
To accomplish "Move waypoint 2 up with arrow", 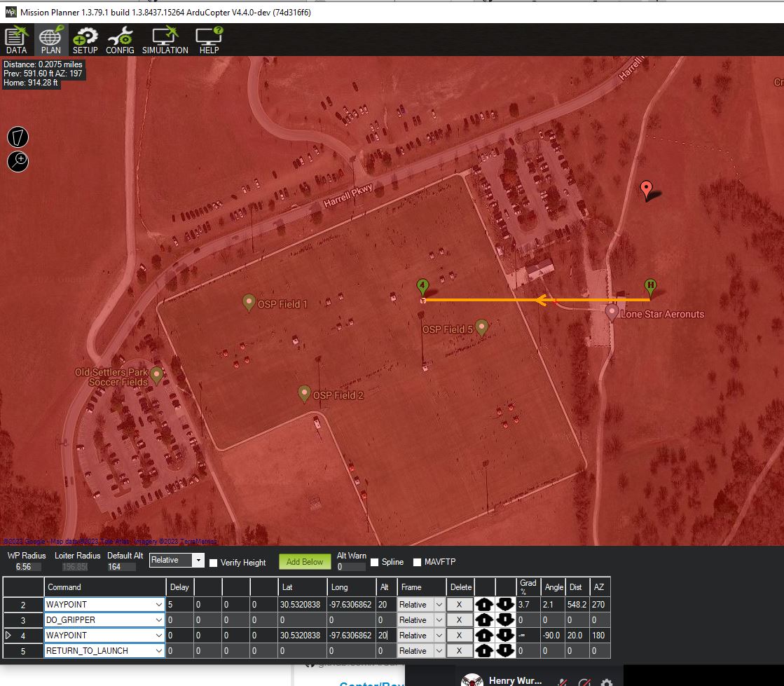I will pos(484,605).
